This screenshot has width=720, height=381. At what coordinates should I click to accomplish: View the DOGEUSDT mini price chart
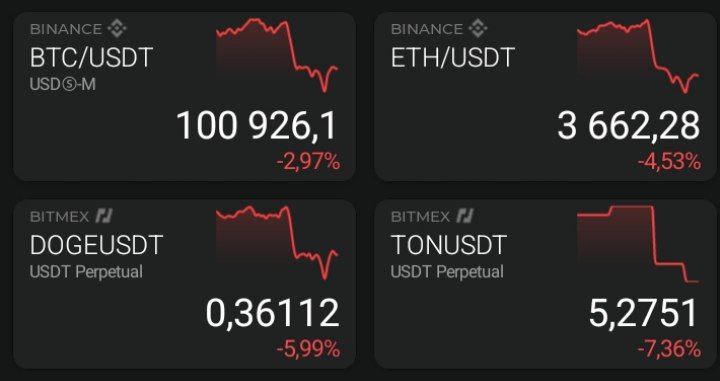(x=277, y=242)
